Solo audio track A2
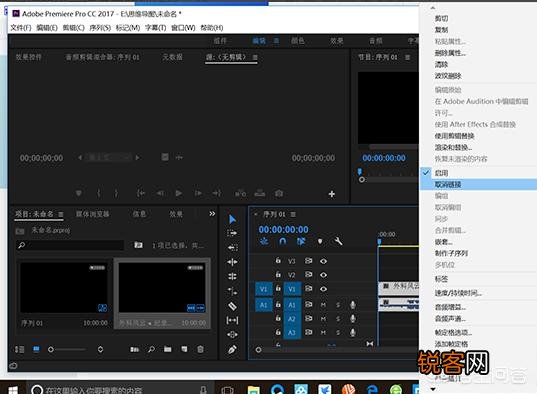537x394 pixels. coord(338,319)
